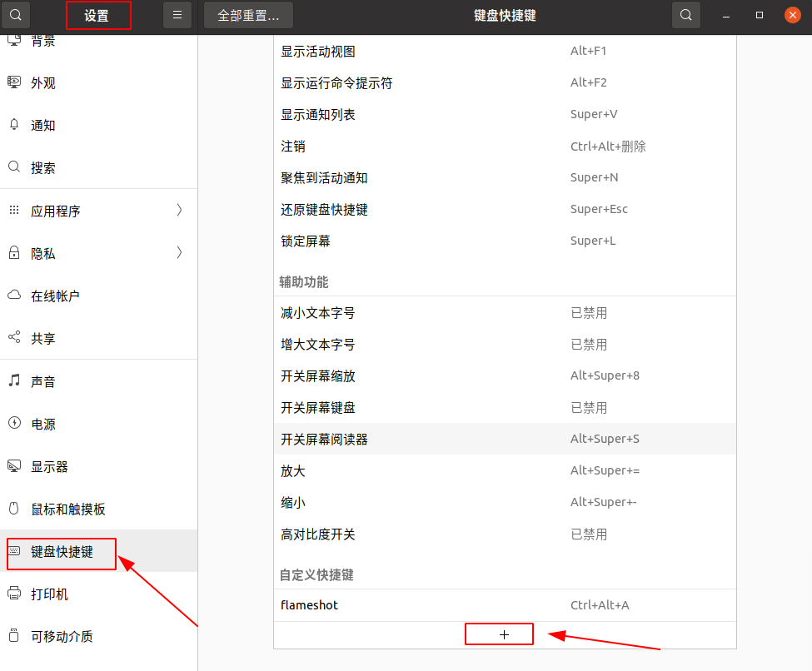Select the 开关屏幕阅读器 shortcut row
Screen dimensions: 812x671
(505, 439)
